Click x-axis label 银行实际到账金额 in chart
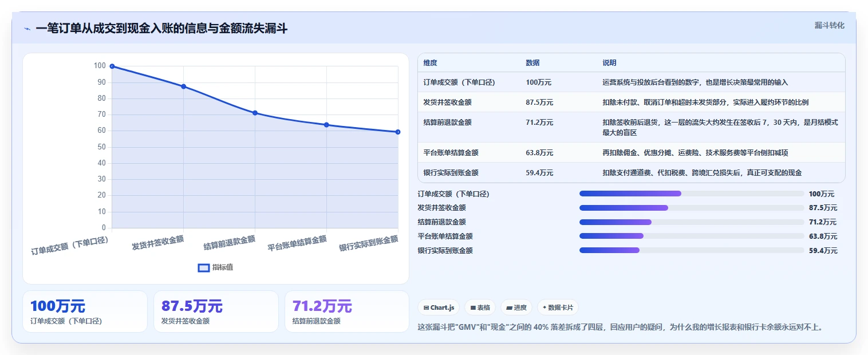 coord(368,244)
